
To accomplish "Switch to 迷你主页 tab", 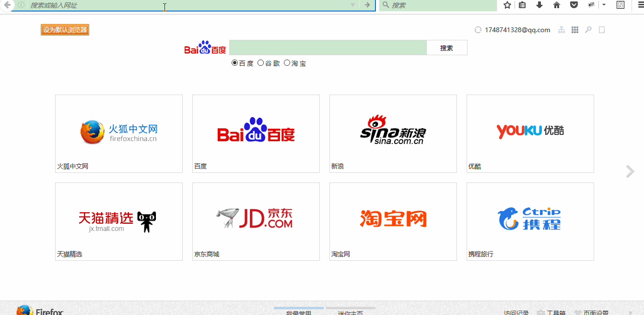I will (x=351, y=312).
